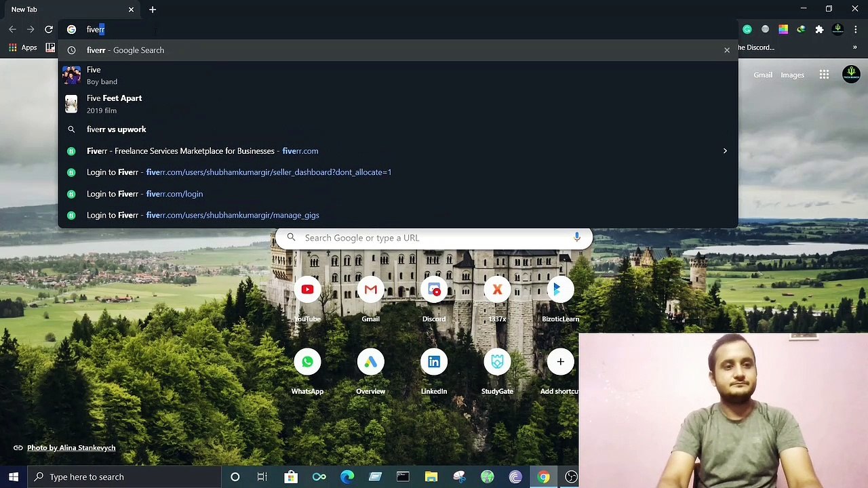Open Chrome's three-dot menu
Image resolution: width=868 pixels, height=488 pixels.
856,29
